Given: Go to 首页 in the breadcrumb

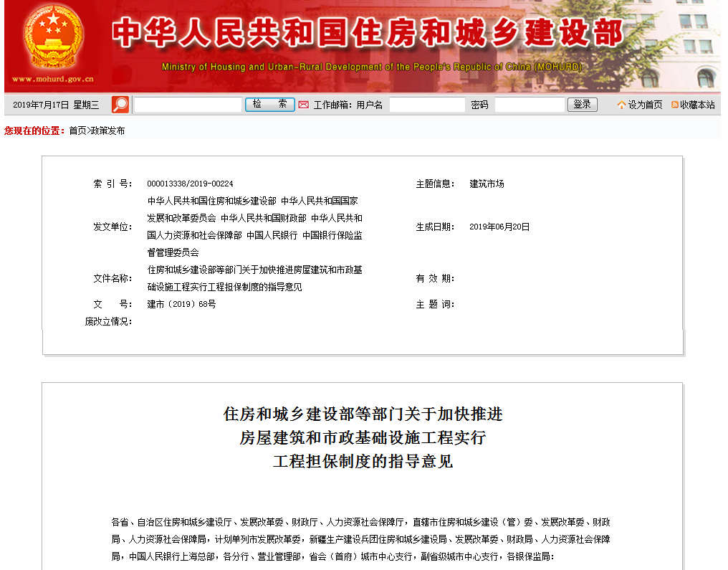Looking at the screenshot, I should click(x=77, y=130).
